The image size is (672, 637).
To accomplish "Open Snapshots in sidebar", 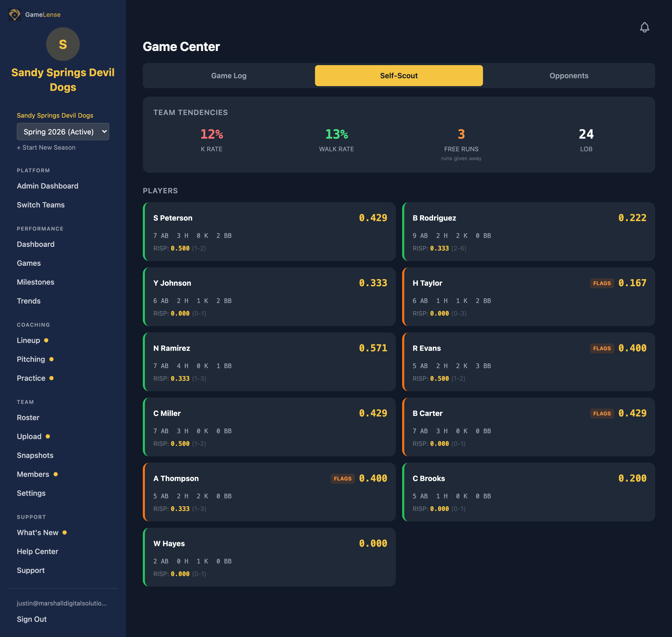I will [x=35, y=455].
